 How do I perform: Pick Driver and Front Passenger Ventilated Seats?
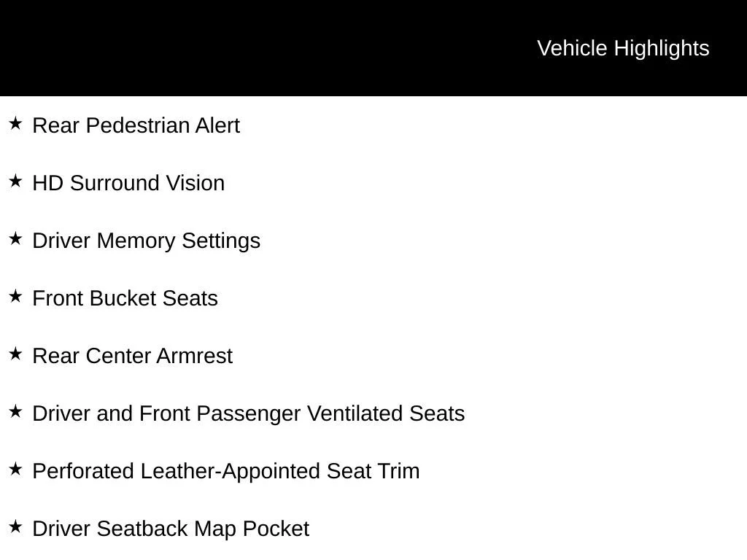pos(249,414)
